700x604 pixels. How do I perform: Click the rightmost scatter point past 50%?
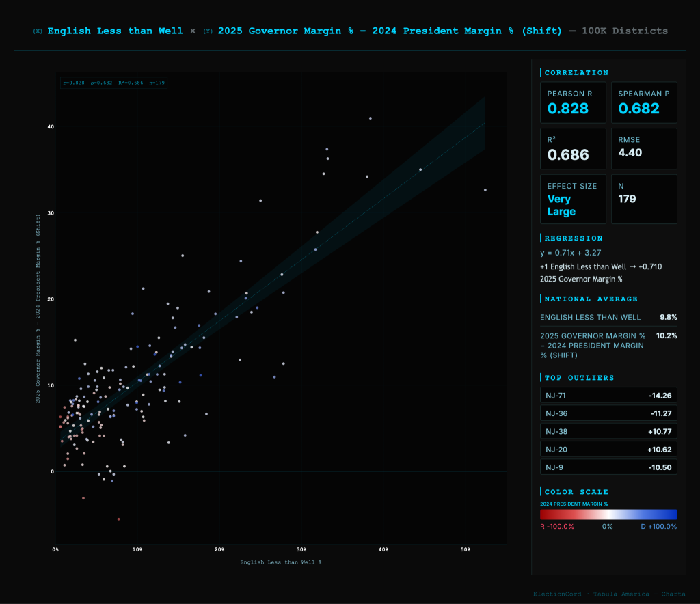coord(485,190)
